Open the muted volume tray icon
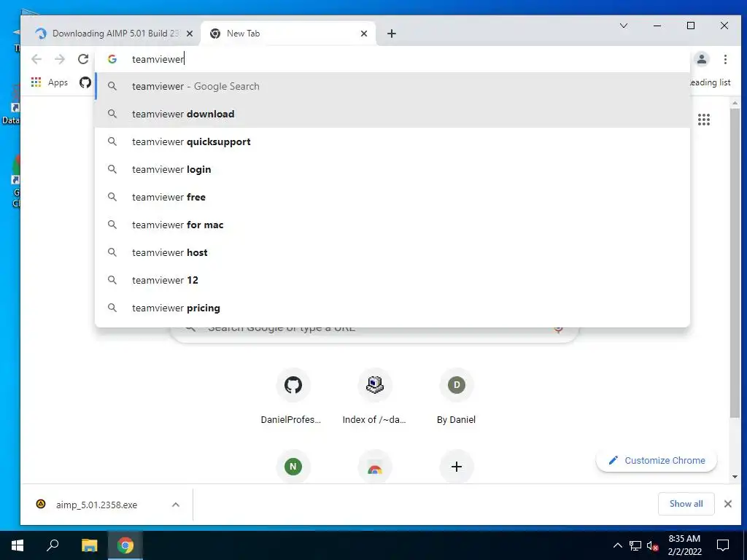 (653, 545)
